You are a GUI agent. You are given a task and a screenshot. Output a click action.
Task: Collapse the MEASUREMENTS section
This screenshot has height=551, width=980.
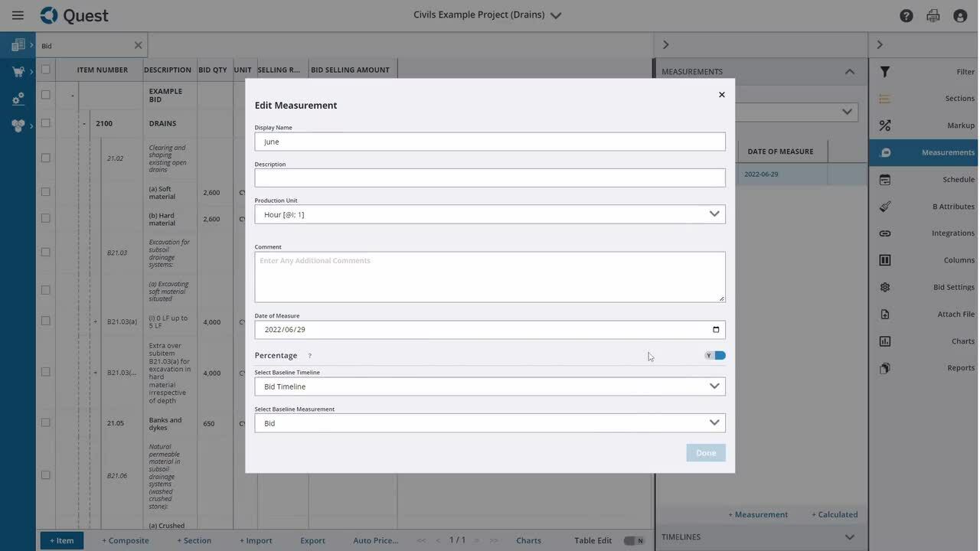(850, 72)
